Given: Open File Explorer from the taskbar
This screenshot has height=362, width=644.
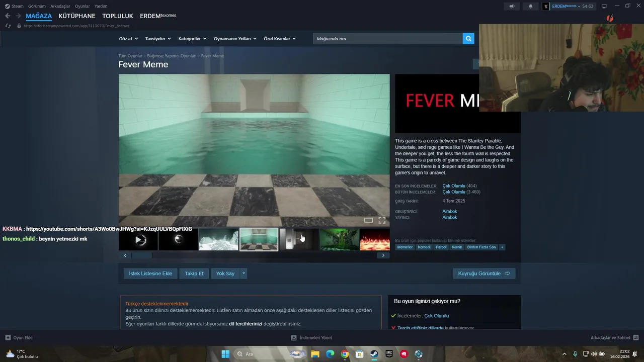Looking at the screenshot, I should (x=315, y=354).
